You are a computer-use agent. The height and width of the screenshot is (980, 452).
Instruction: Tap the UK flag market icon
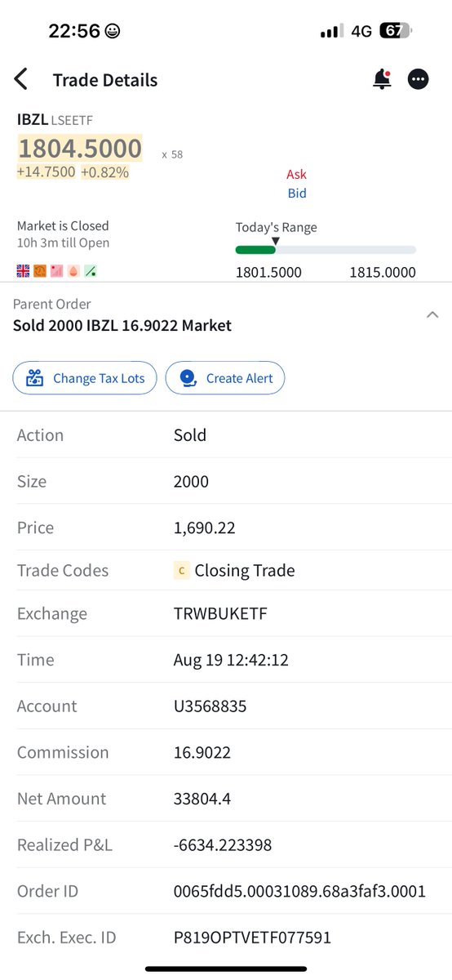click(x=23, y=270)
